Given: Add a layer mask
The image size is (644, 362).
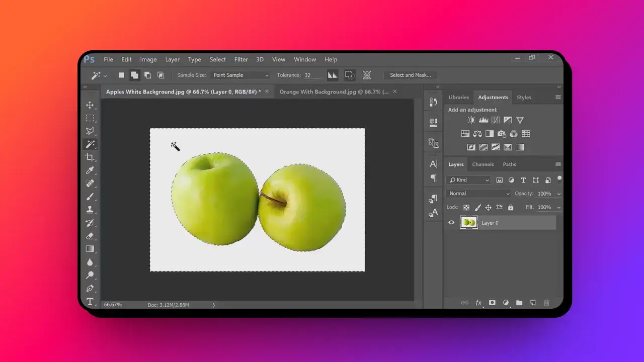Looking at the screenshot, I should tap(492, 302).
